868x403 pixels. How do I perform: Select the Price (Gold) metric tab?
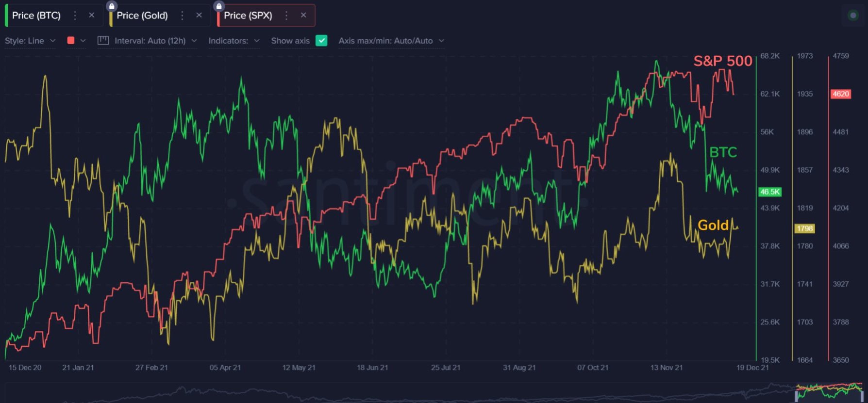point(142,16)
